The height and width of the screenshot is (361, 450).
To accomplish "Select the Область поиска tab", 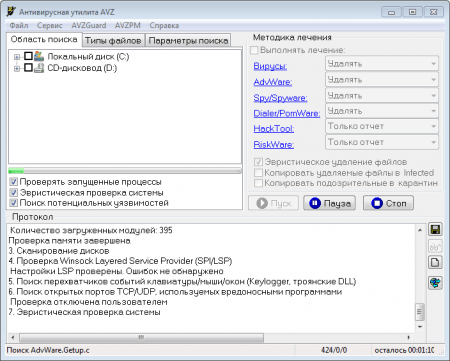I will 44,39.
